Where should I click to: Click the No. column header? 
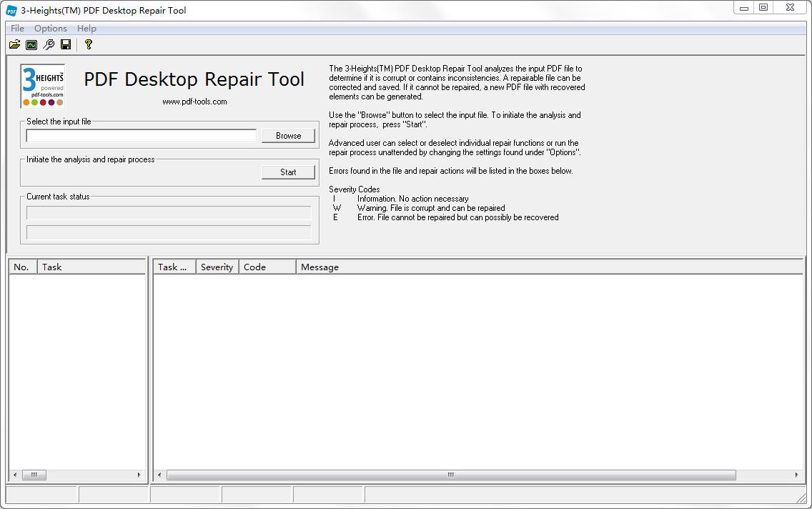click(23, 267)
